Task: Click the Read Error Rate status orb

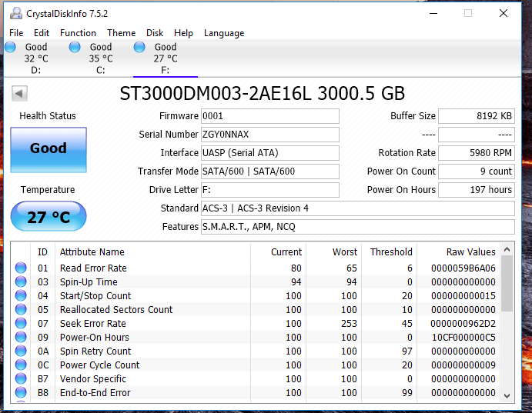Action: point(21,268)
